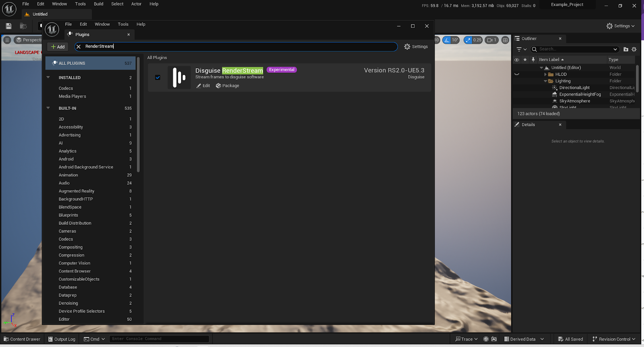The image size is (644, 347).
Task: Click All Saved status indicator
Action: tap(570, 339)
